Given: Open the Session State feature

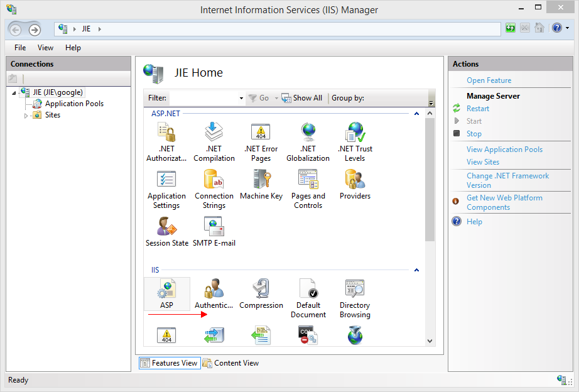Looking at the screenshot, I should coord(167,232).
